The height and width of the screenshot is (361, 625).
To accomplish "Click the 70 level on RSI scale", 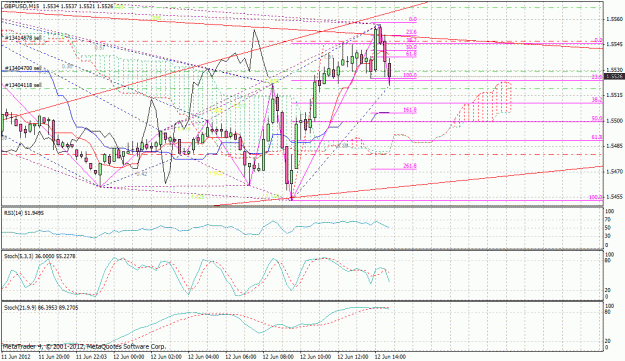I will (608, 220).
